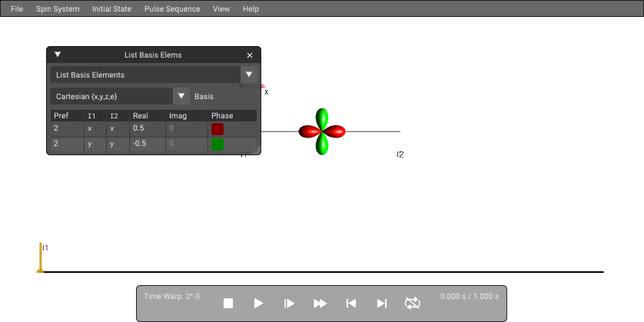Open the Pulse Sequence menu
Viewport: 644px width, 322px height.
coord(172,8)
